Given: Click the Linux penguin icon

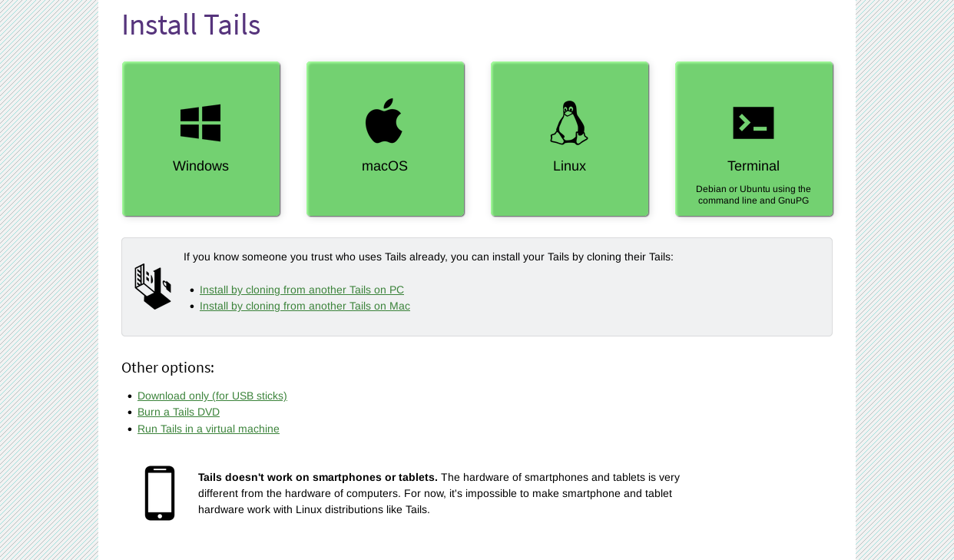Looking at the screenshot, I should click(569, 123).
